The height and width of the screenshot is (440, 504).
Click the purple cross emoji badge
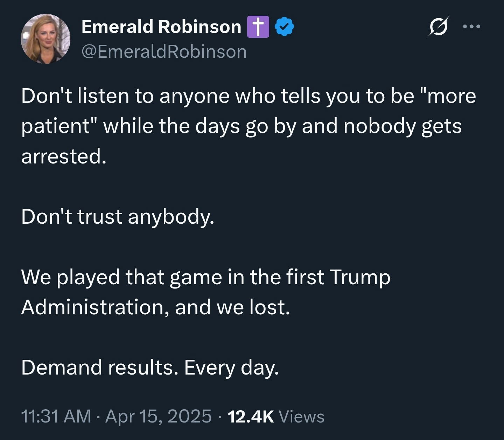(258, 27)
